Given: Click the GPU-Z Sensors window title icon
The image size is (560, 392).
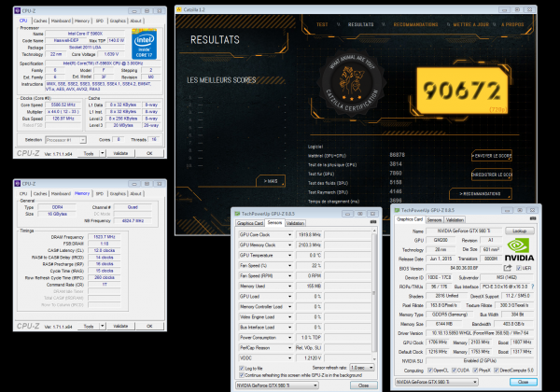Looking at the screenshot, I should pos(237,214).
